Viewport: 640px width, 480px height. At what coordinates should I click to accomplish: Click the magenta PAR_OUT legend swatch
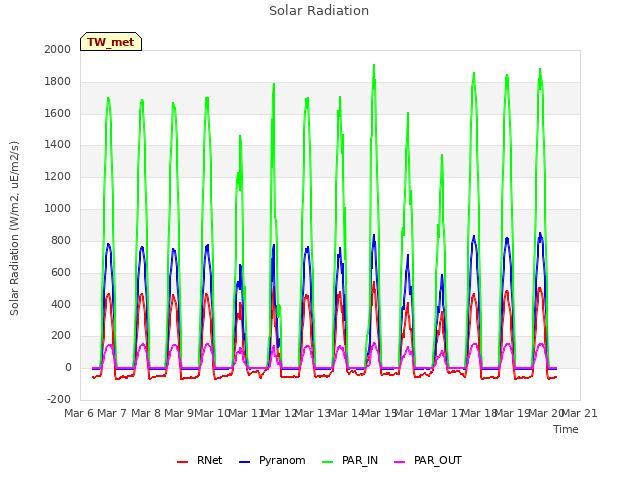click(x=400, y=462)
